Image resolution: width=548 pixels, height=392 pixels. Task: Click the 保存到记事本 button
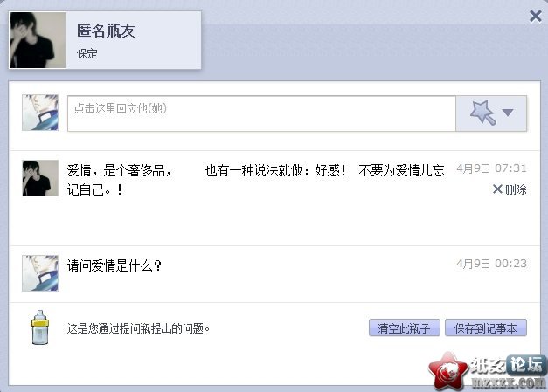pyautogui.click(x=486, y=327)
